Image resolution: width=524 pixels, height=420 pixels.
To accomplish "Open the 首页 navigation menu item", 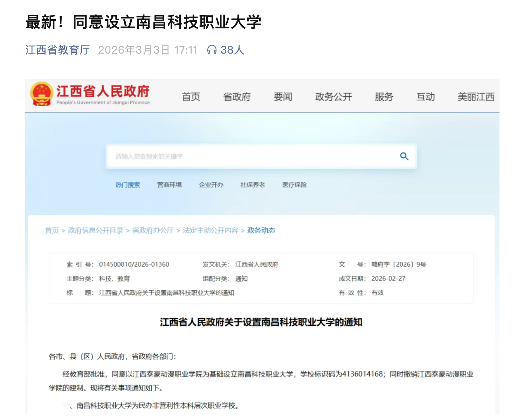I will 191,97.
